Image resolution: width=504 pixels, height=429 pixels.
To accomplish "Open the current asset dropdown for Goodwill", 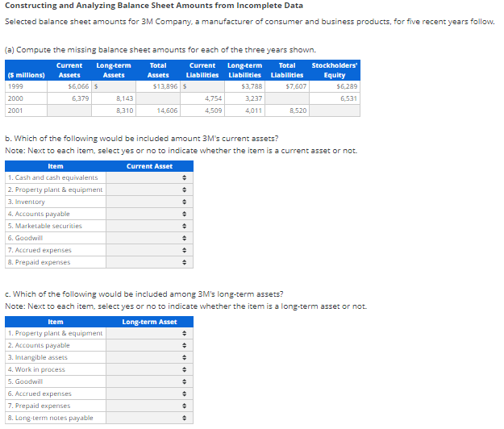I will [x=149, y=238].
